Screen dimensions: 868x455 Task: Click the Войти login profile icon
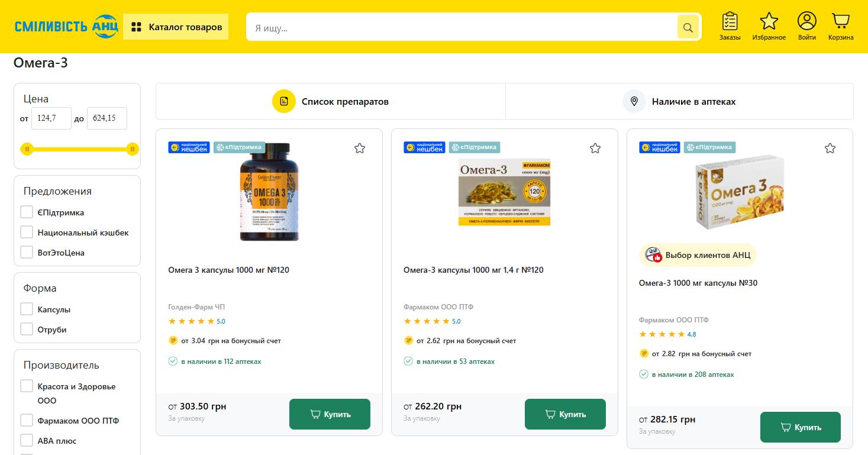click(x=806, y=27)
